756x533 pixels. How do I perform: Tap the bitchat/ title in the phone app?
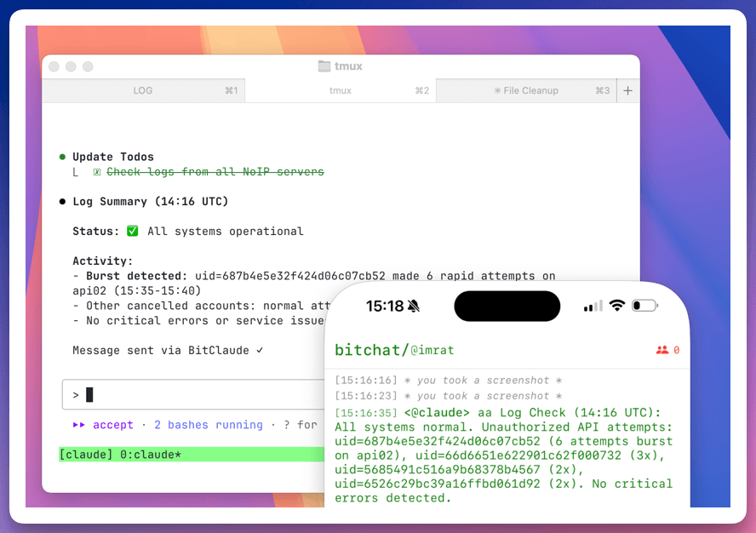tap(372, 350)
